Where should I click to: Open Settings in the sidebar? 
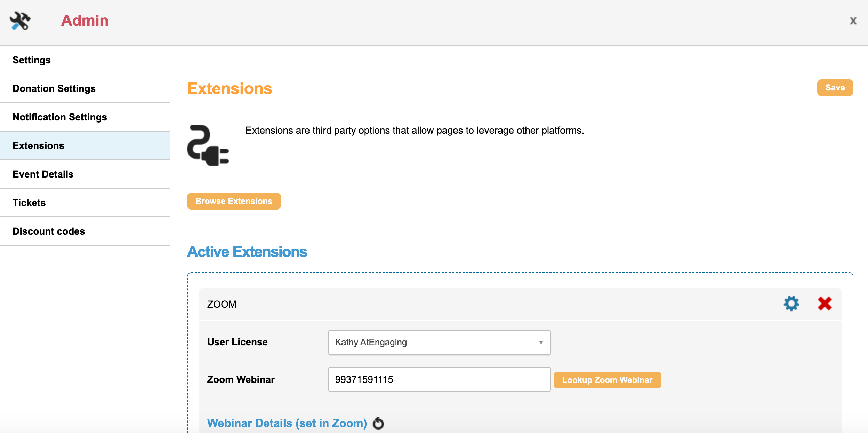tap(85, 60)
